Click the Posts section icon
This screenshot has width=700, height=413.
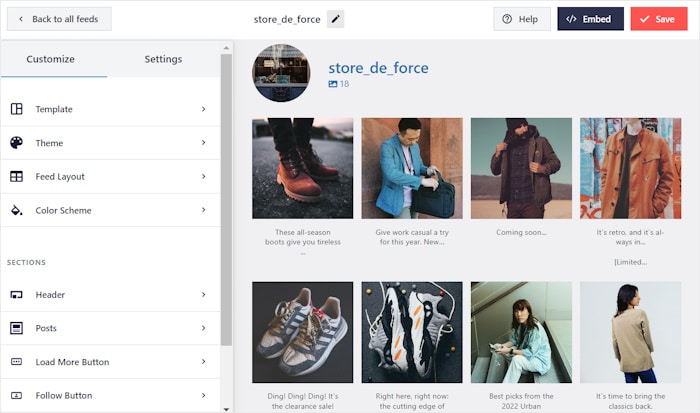click(16, 328)
